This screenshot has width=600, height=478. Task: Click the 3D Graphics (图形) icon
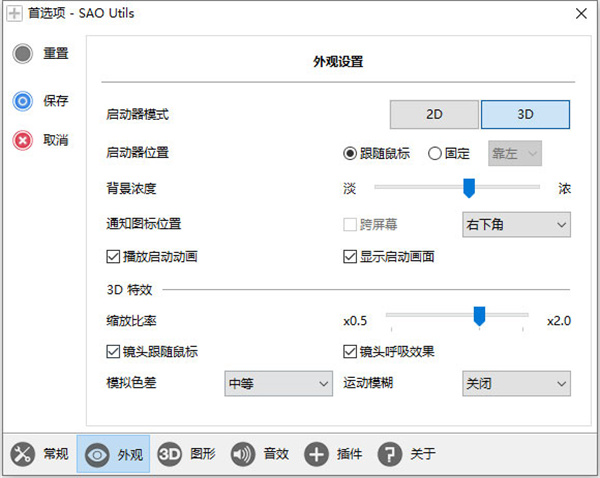(x=170, y=454)
